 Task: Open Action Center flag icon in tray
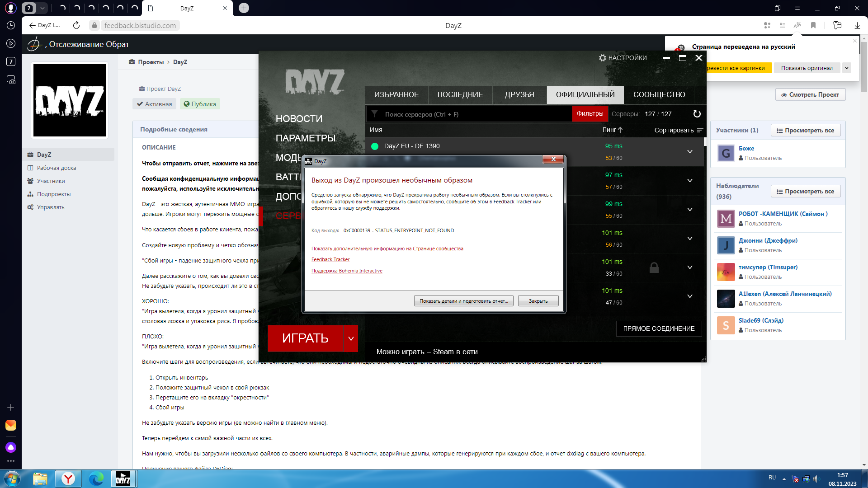[795, 479]
